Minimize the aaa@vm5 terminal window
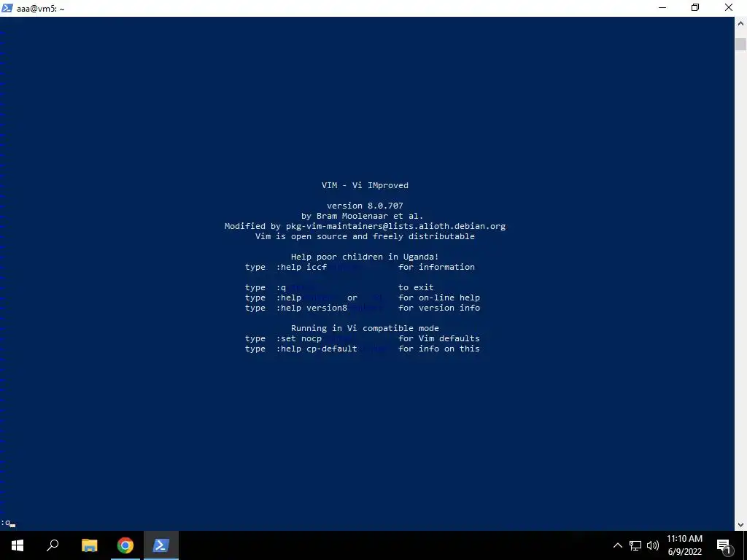 point(662,7)
